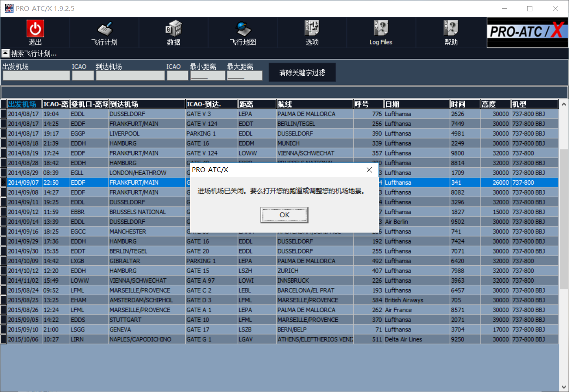Sort by 高度 column header
Viewport: 569px width, 392px height.
[496, 104]
